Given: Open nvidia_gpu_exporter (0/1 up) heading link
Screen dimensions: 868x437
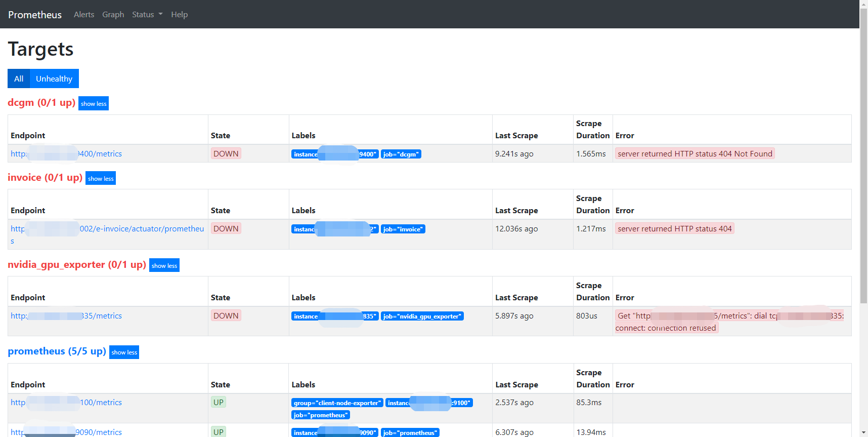Looking at the screenshot, I should (x=77, y=264).
